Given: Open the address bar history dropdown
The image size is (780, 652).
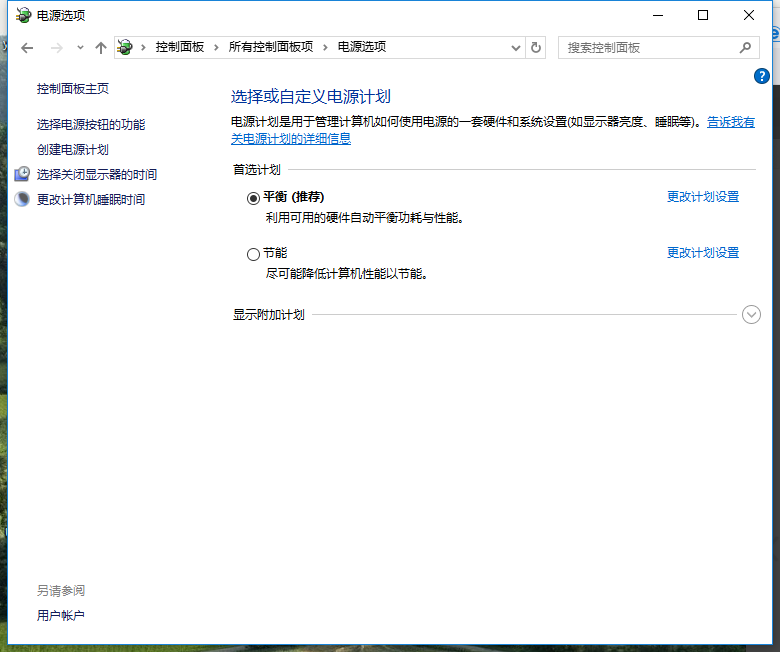Looking at the screenshot, I should (x=516, y=47).
